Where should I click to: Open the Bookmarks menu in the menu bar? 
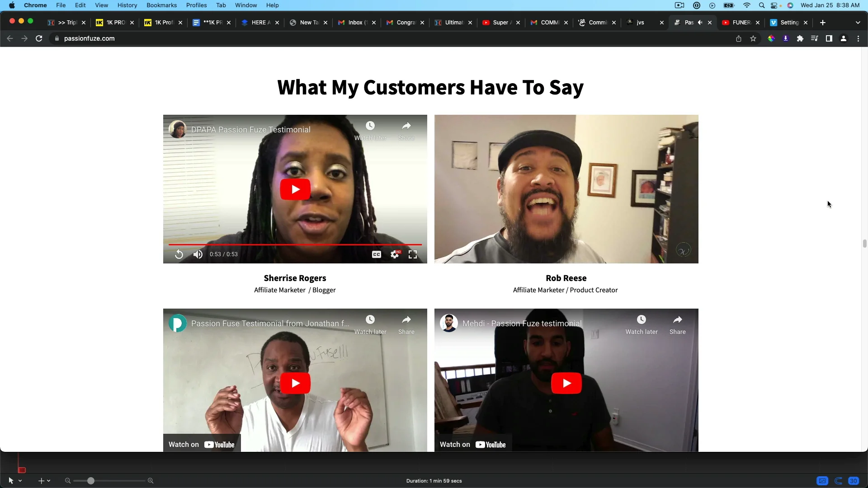(161, 5)
